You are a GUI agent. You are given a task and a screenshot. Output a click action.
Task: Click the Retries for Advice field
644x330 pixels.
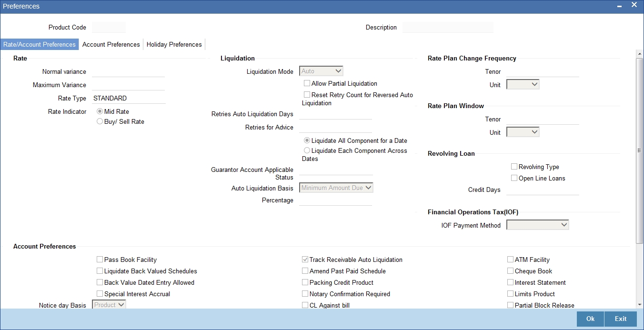pos(335,127)
